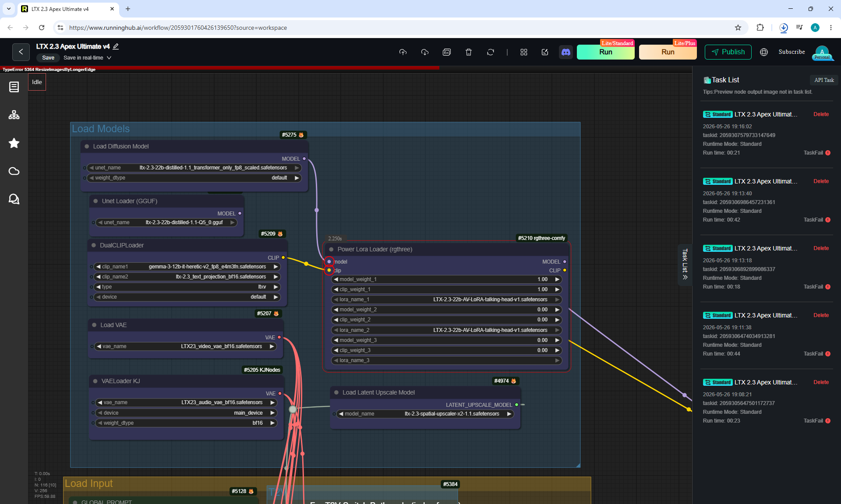Click the model_weight_2 value field

tap(447, 310)
